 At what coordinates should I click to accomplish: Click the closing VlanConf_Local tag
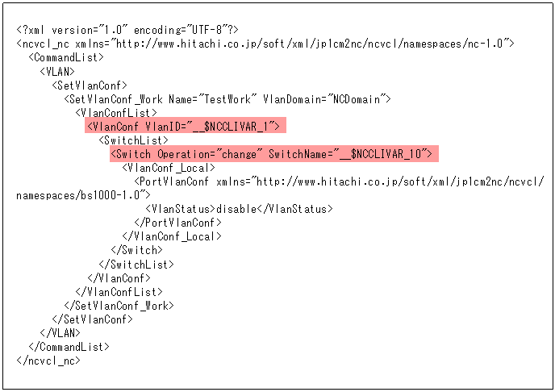tap(172, 236)
